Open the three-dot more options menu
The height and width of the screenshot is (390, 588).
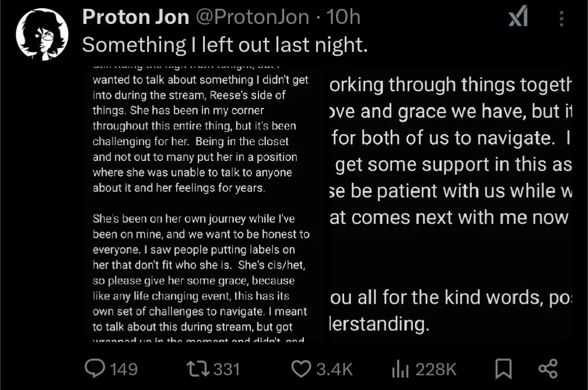point(562,19)
